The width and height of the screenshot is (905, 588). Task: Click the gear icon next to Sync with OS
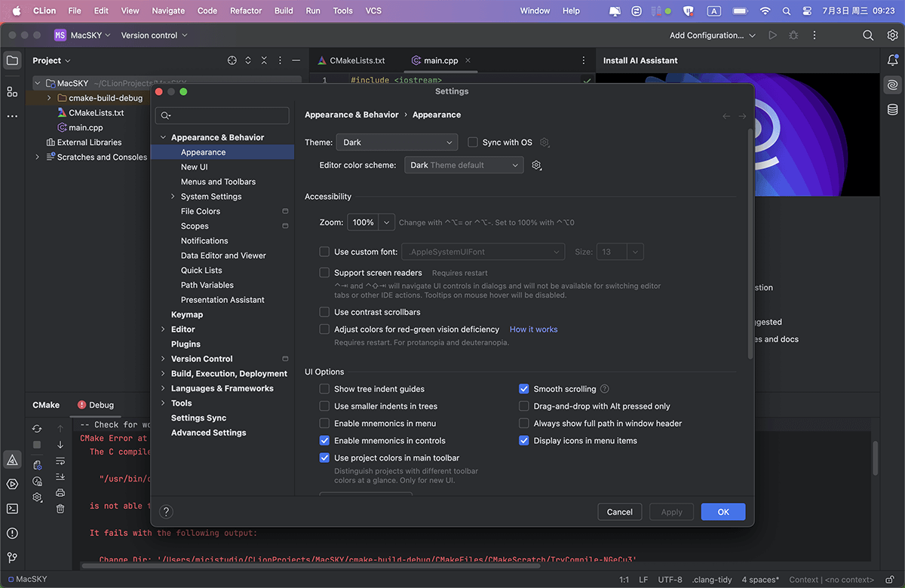click(545, 142)
